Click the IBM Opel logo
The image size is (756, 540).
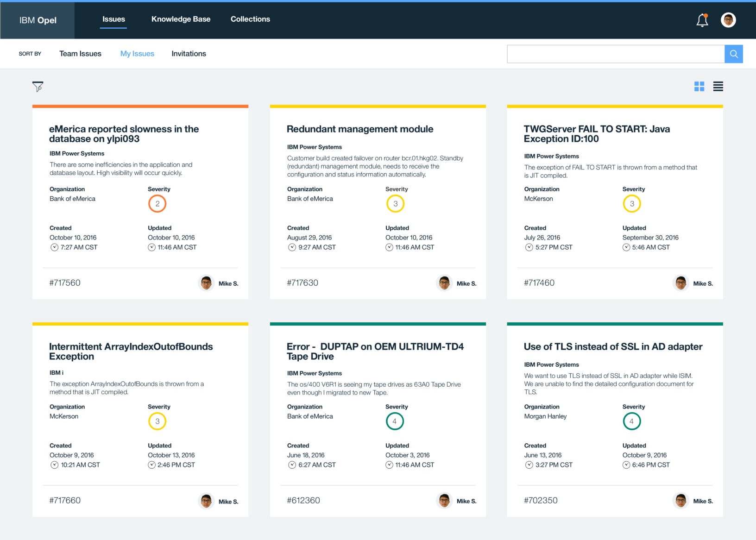(x=38, y=20)
